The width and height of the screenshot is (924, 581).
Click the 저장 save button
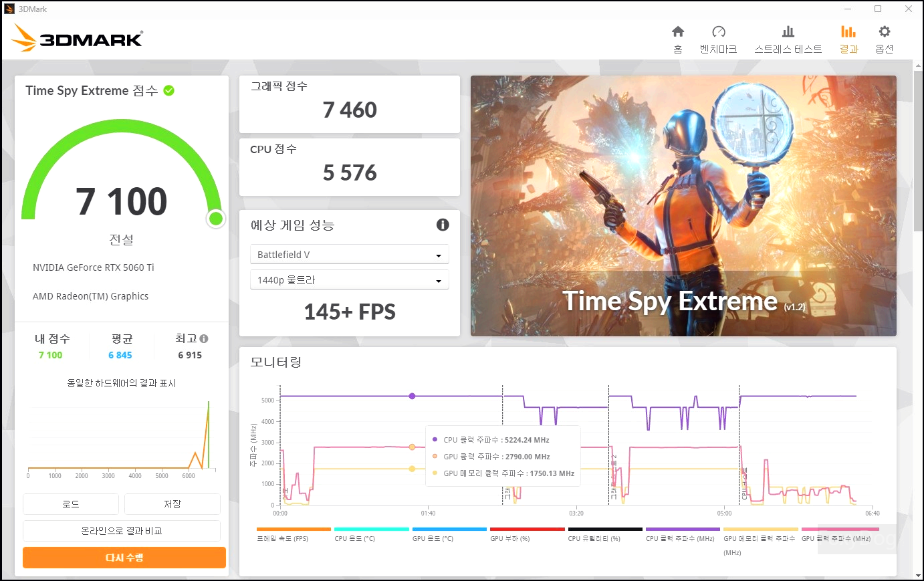(x=172, y=504)
